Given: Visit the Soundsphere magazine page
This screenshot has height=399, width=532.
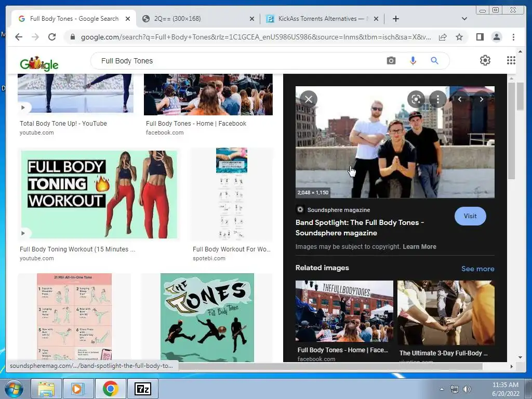Looking at the screenshot, I should pos(470,216).
